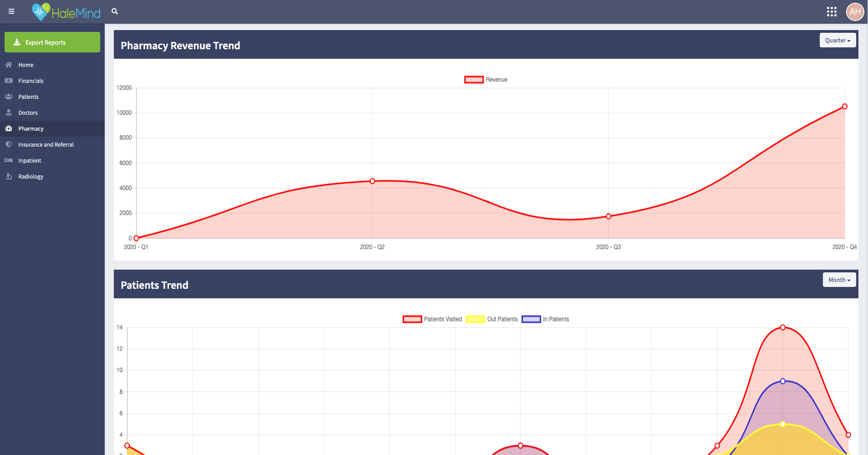Screen dimensions: 868x455
Task: Click the Inpatient bed icon
Action: tap(9, 160)
